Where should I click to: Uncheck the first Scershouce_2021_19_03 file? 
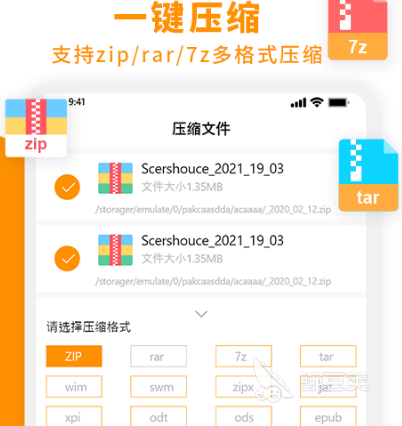pos(67,187)
